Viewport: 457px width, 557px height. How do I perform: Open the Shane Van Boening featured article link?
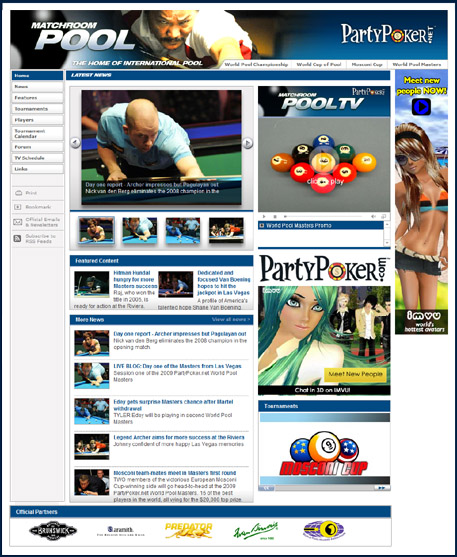[224, 283]
